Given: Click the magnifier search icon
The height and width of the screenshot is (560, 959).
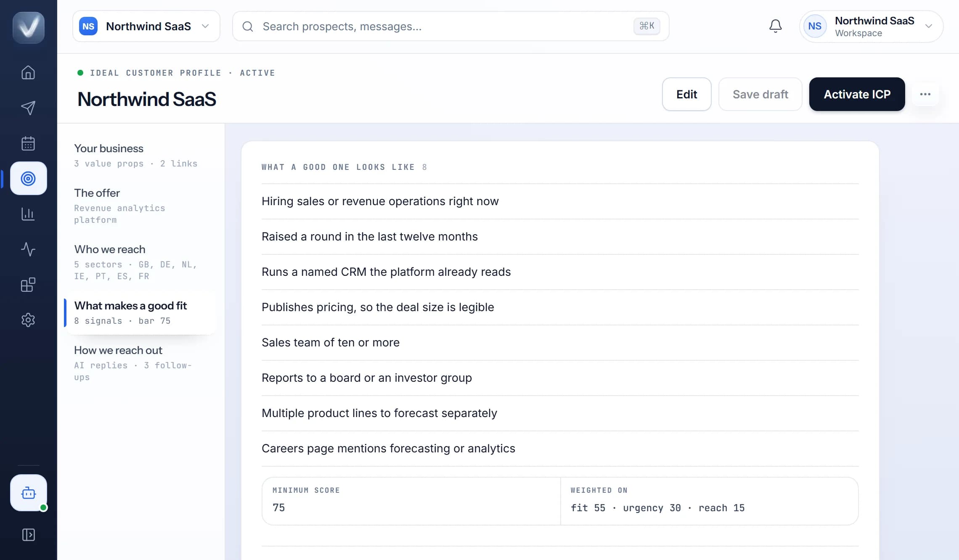Looking at the screenshot, I should click(x=248, y=26).
